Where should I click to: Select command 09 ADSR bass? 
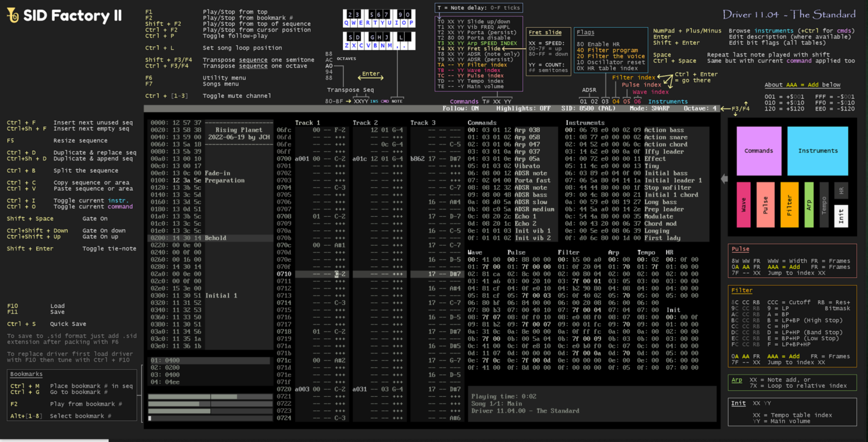(x=513, y=195)
